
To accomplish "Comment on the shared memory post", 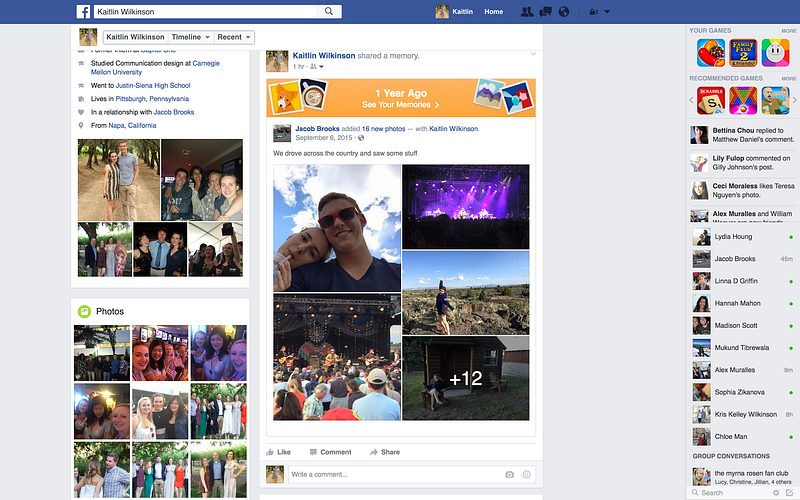I will coord(331,452).
